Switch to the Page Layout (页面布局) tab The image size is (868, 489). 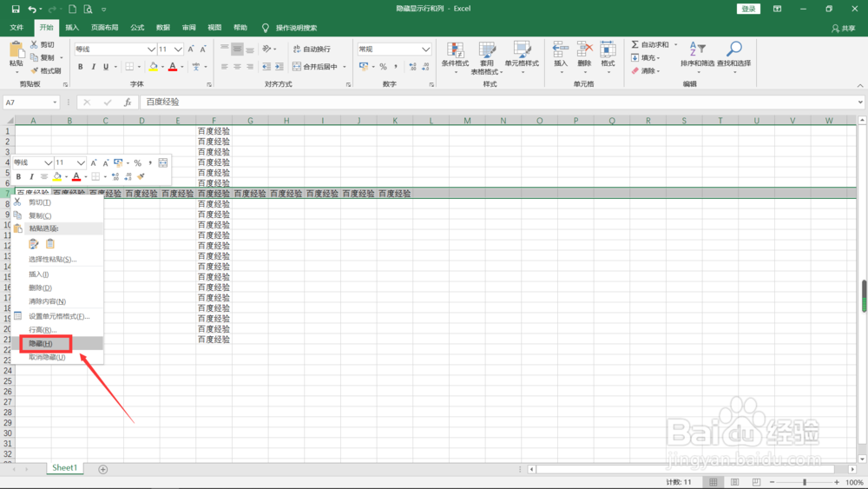click(x=105, y=28)
